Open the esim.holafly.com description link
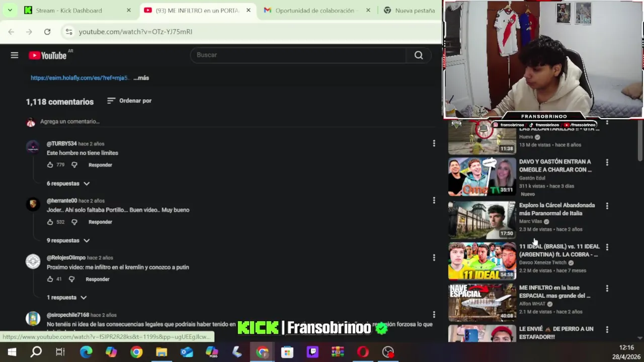 point(79,78)
